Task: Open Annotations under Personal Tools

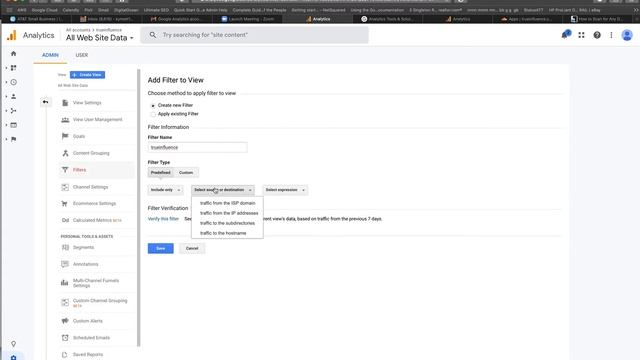Action: coord(86,264)
